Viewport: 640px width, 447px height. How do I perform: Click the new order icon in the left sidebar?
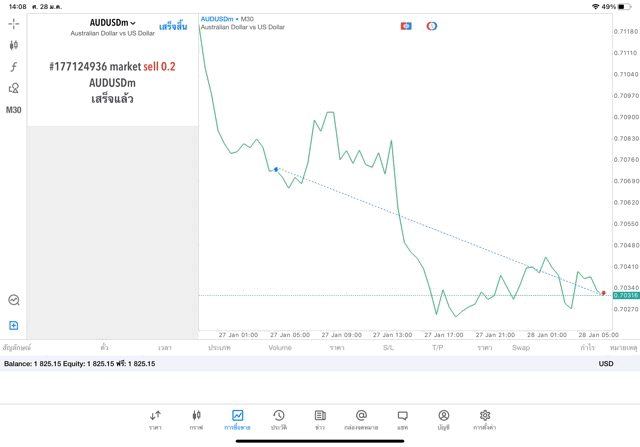(14, 325)
